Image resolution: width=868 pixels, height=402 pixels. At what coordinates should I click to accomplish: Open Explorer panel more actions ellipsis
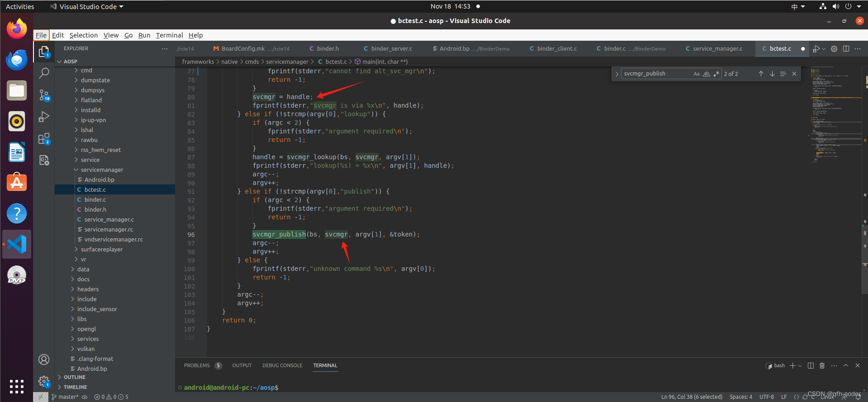tap(165, 49)
